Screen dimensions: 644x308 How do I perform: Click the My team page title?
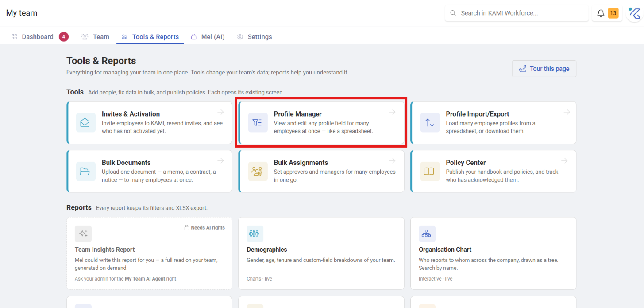click(22, 13)
